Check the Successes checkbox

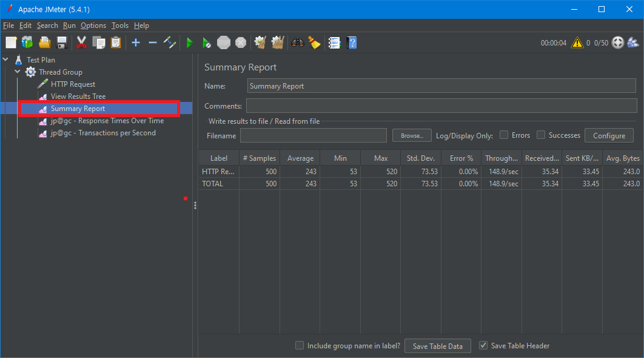pos(541,135)
